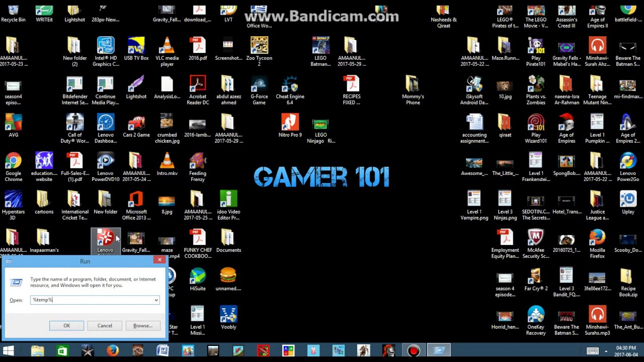This screenshot has height=362, width=644.
Task: Select the Intro.mkv video file
Action: [167, 164]
